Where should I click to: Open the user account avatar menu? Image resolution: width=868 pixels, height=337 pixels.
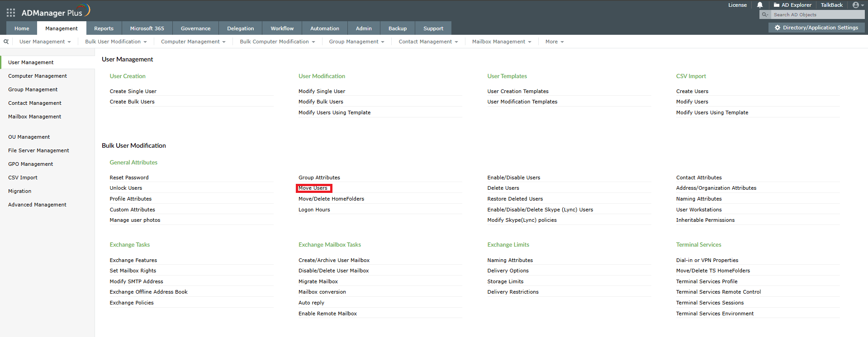[856, 5]
